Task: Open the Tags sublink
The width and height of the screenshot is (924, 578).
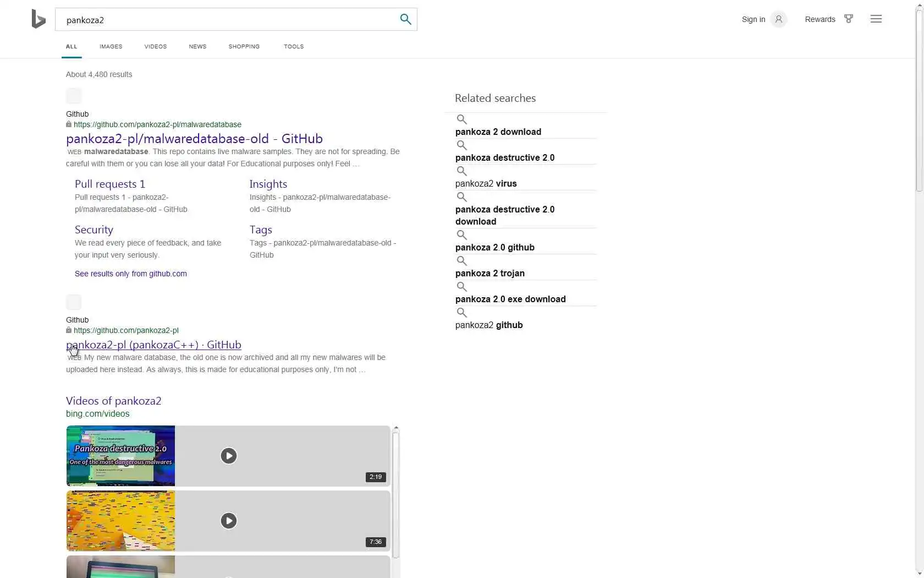Action: [x=261, y=230]
